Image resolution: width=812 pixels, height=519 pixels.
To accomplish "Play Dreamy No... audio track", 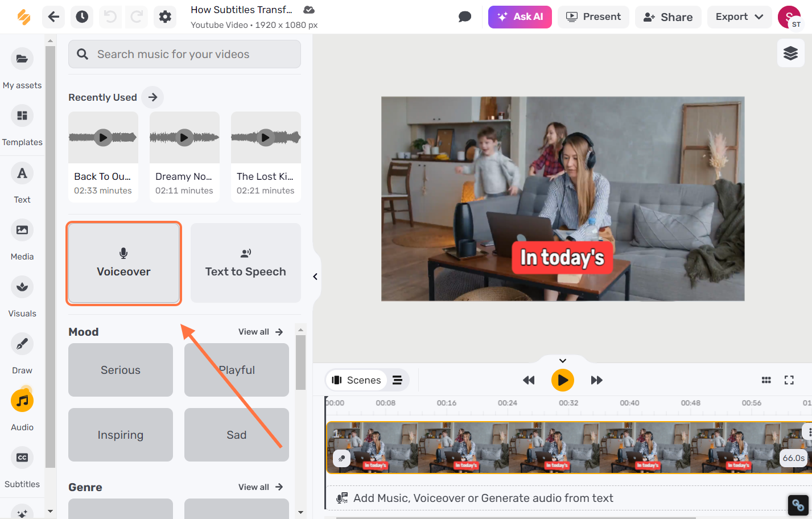I will [184, 137].
